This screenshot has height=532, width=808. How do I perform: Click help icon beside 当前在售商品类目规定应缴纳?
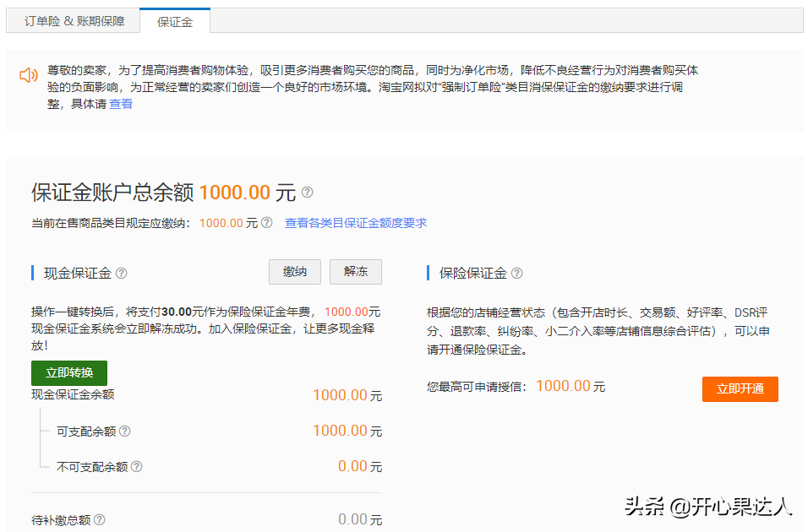266,222
